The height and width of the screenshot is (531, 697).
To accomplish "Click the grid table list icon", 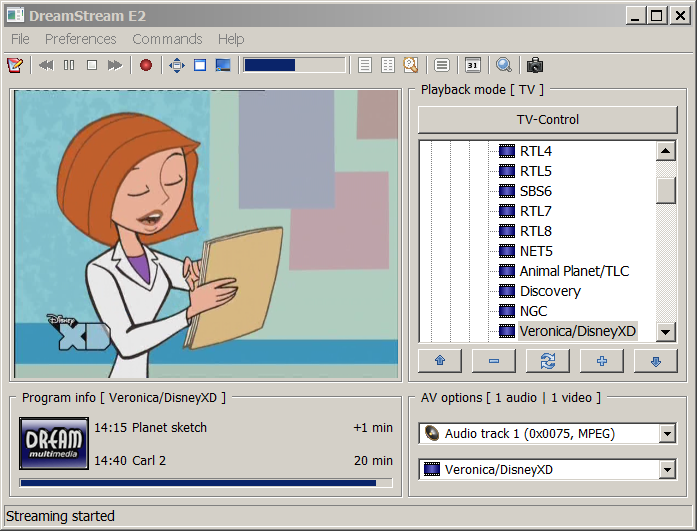I will click(388, 66).
